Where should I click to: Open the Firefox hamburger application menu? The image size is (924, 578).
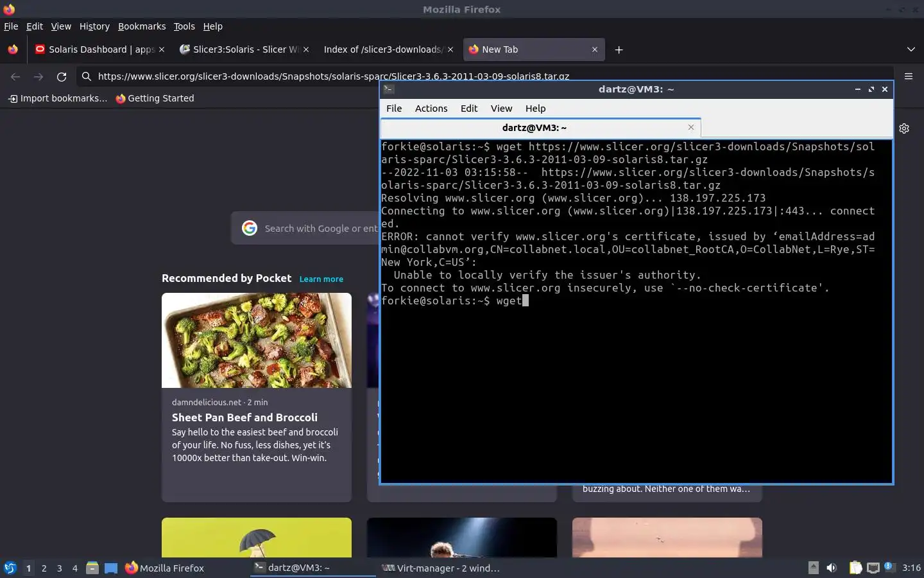[909, 76]
